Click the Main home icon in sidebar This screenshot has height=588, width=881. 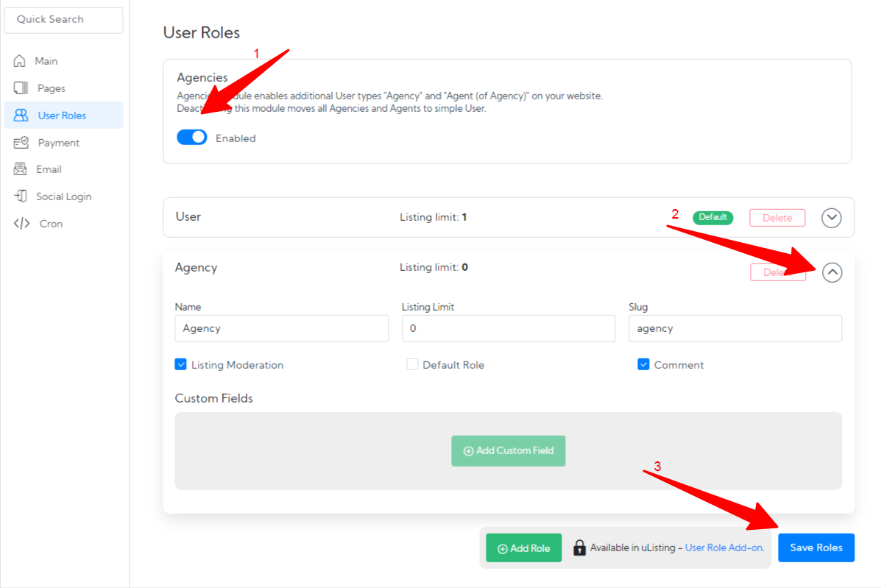click(20, 61)
